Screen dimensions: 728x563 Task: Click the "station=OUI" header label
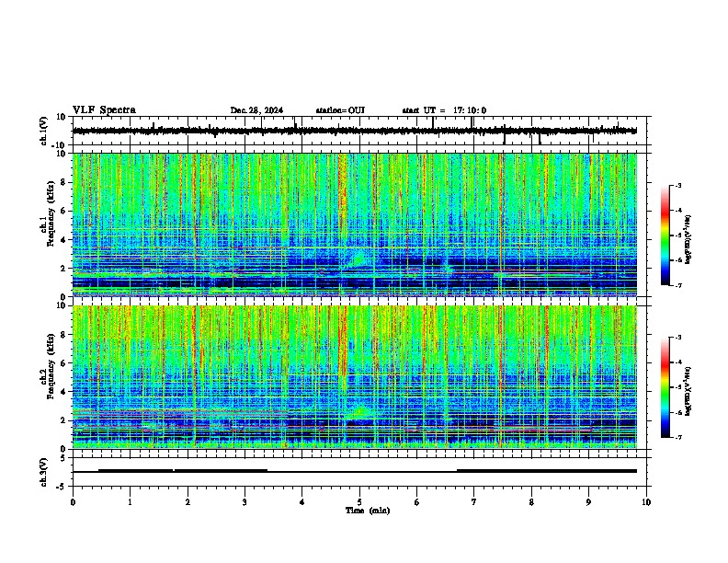340,110
